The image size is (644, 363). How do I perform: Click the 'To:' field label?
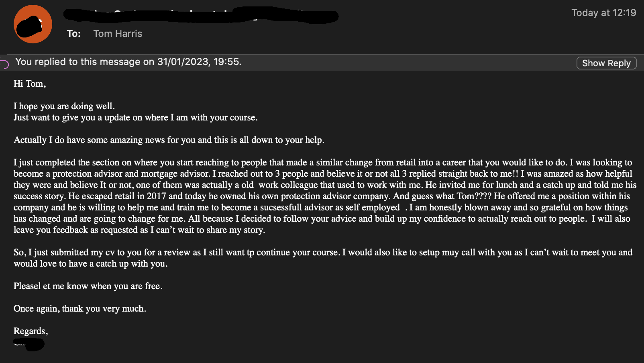coord(74,34)
